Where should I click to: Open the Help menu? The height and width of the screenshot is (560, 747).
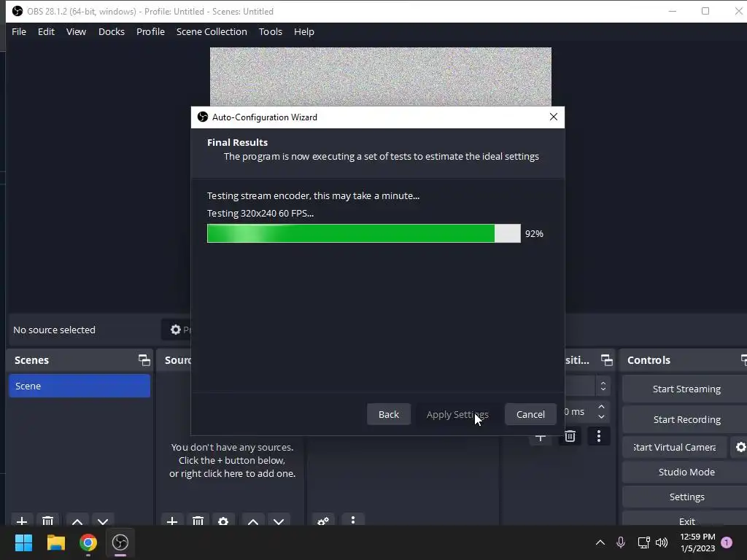coord(304,32)
